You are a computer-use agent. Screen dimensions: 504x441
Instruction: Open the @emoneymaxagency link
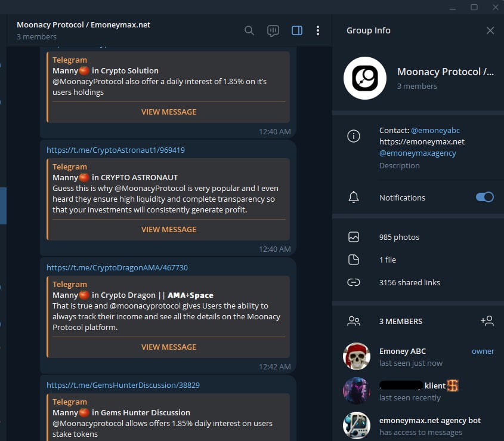point(418,153)
